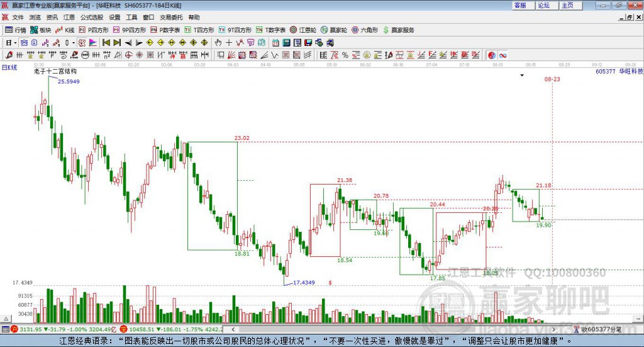This screenshot has width=644, height=347.
Task: Click the 论坛 forum button
Action: click(x=544, y=5)
